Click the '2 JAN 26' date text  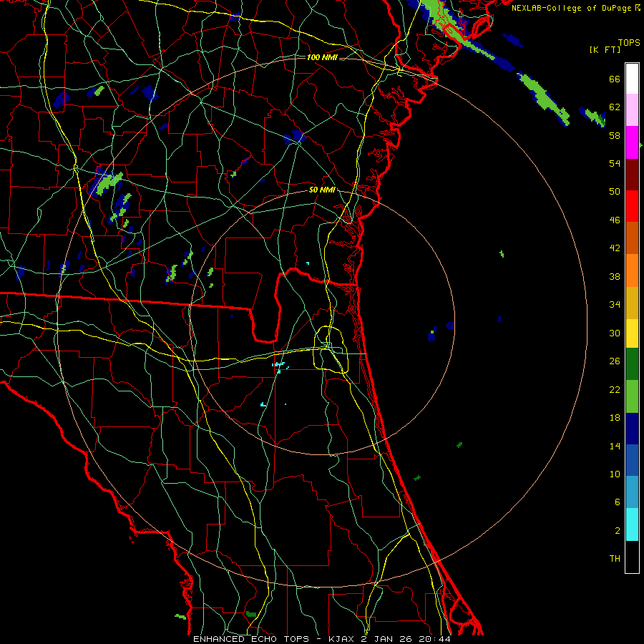(389, 639)
